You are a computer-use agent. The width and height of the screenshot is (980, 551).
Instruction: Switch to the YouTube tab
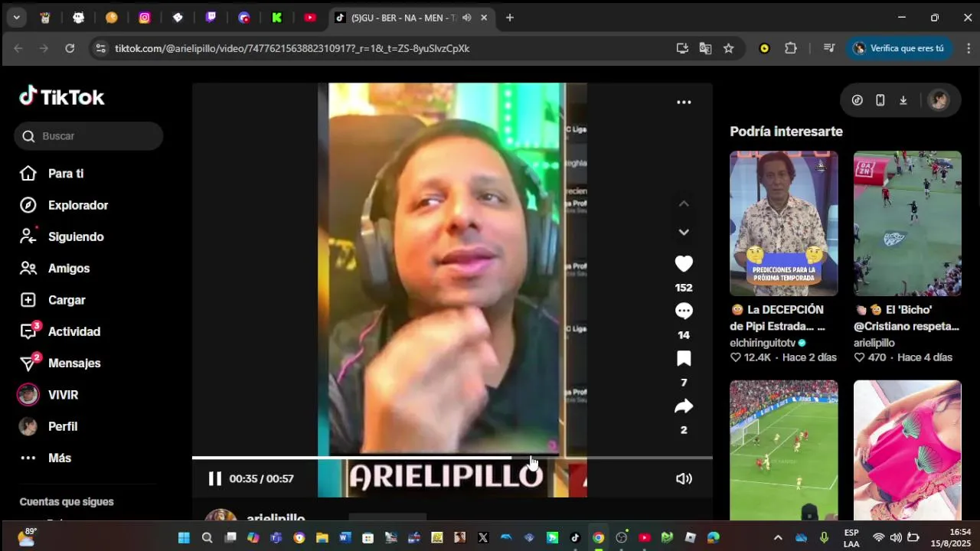click(310, 18)
